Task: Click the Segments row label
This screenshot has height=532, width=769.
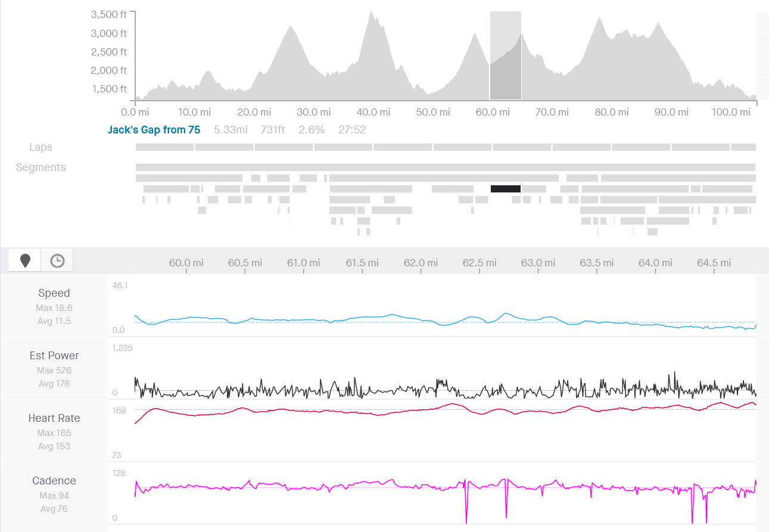Action: tap(41, 167)
